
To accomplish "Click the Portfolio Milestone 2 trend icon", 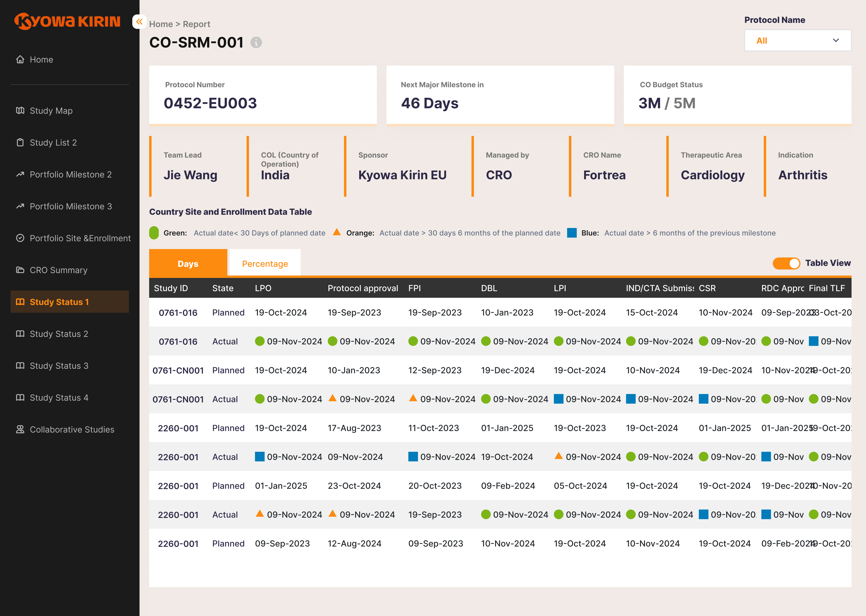I will pyautogui.click(x=20, y=174).
